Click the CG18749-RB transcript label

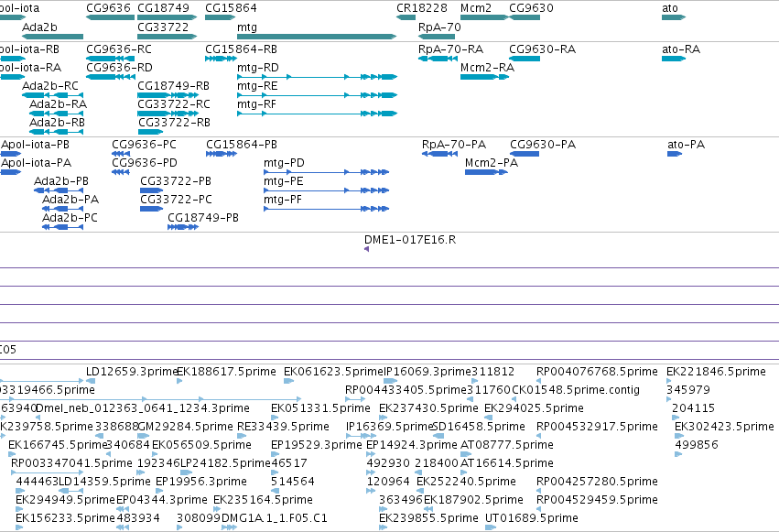point(173,86)
